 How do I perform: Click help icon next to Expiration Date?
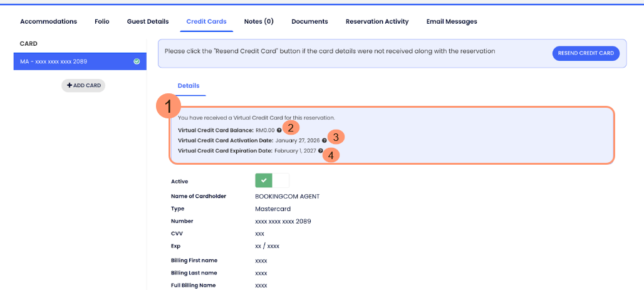coord(321,151)
